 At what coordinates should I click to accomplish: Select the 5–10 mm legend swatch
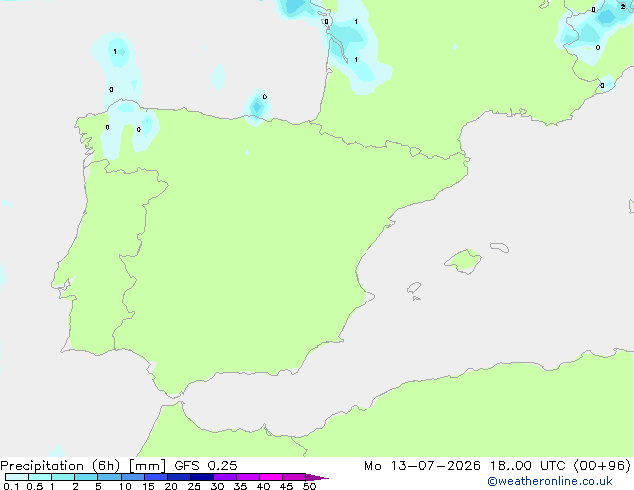pyautogui.click(x=109, y=477)
